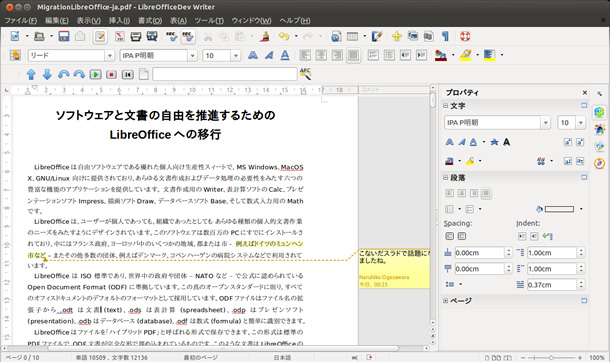The width and height of the screenshot is (610, 362).
Task: Select Justified alignment in formatting toolbar
Action: click(x=353, y=55)
